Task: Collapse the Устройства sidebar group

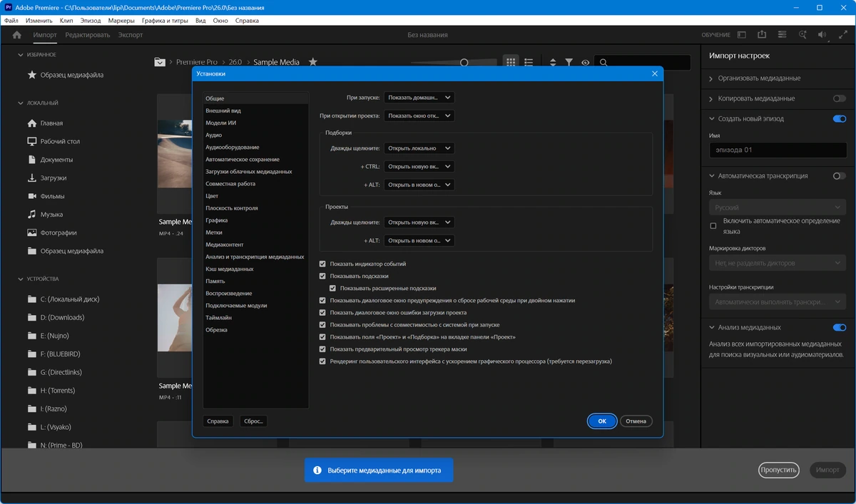Action: tap(20, 279)
